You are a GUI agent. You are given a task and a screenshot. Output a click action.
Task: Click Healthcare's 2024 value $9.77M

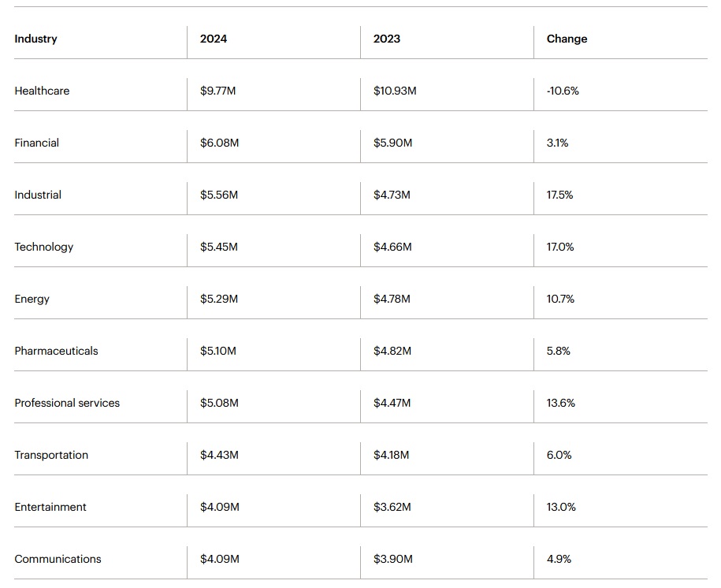pyautogui.click(x=218, y=91)
